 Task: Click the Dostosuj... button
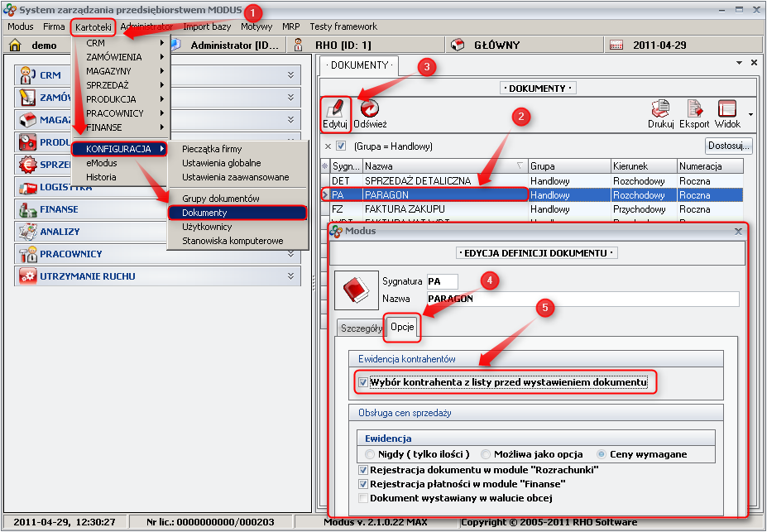pos(729,146)
